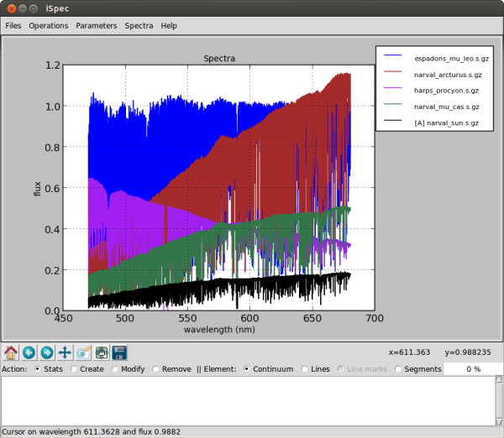Image resolution: width=504 pixels, height=438 pixels.
Task: Click inside the log text area
Action: pyautogui.click(x=248, y=401)
